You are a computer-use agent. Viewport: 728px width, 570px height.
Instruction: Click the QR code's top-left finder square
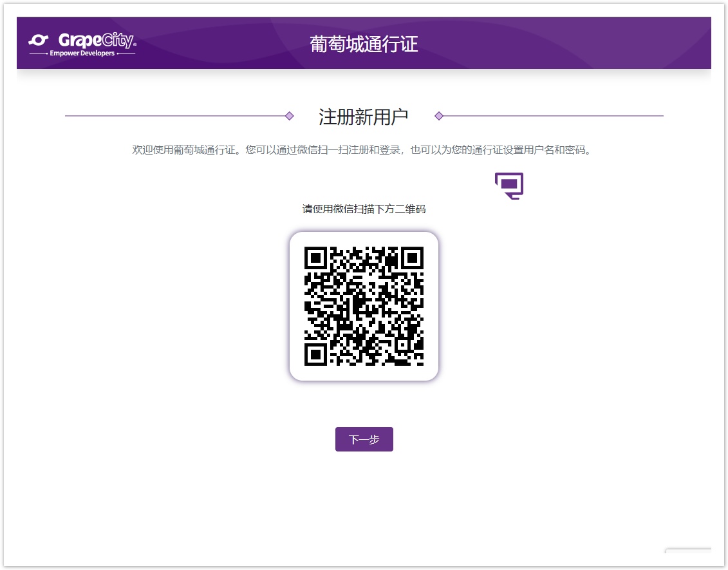click(315, 258)
